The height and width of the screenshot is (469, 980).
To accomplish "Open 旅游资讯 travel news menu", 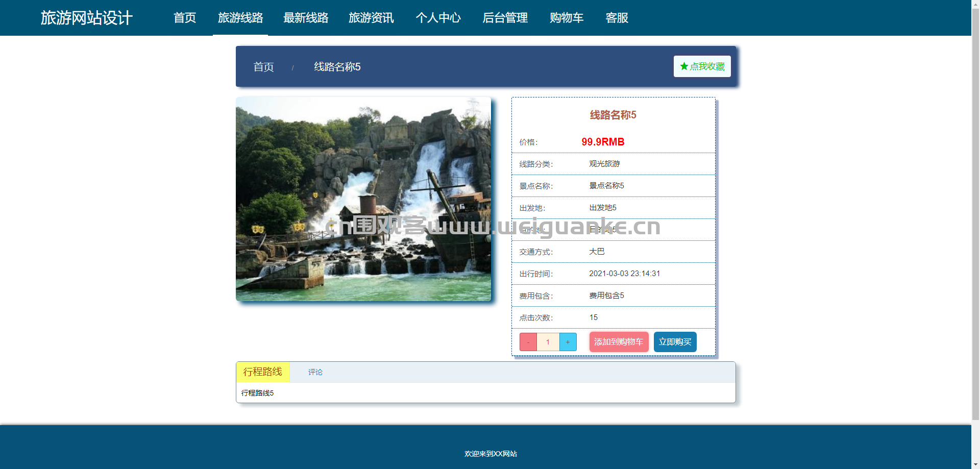I will pos(371,18).
